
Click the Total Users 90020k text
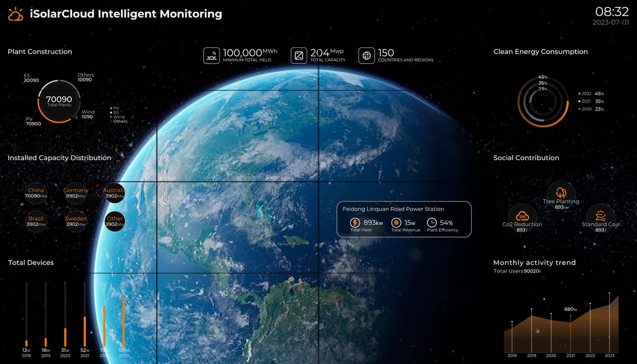point(518,271)
